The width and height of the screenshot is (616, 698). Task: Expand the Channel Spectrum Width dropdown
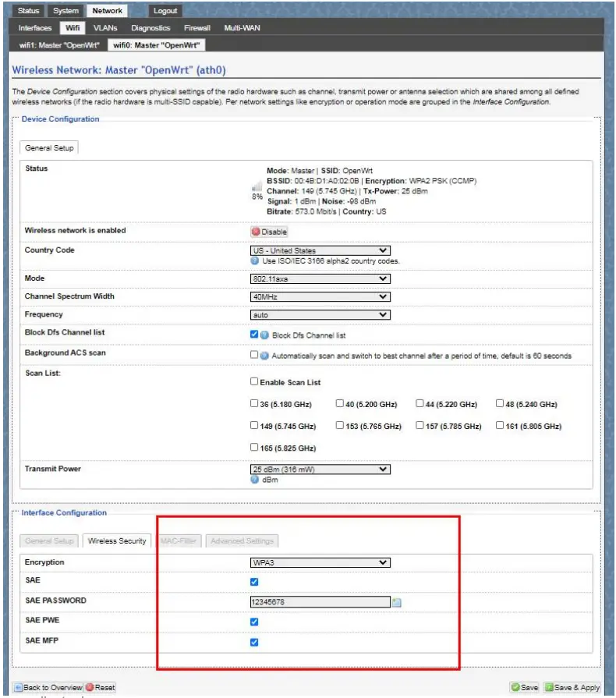click(319, 296)
